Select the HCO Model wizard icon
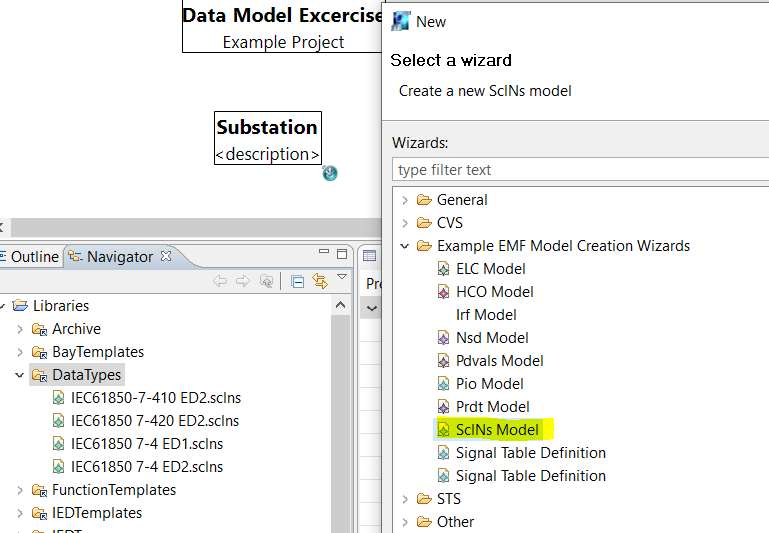This screenshot has width=769, height=533. (x=444, y=292)
